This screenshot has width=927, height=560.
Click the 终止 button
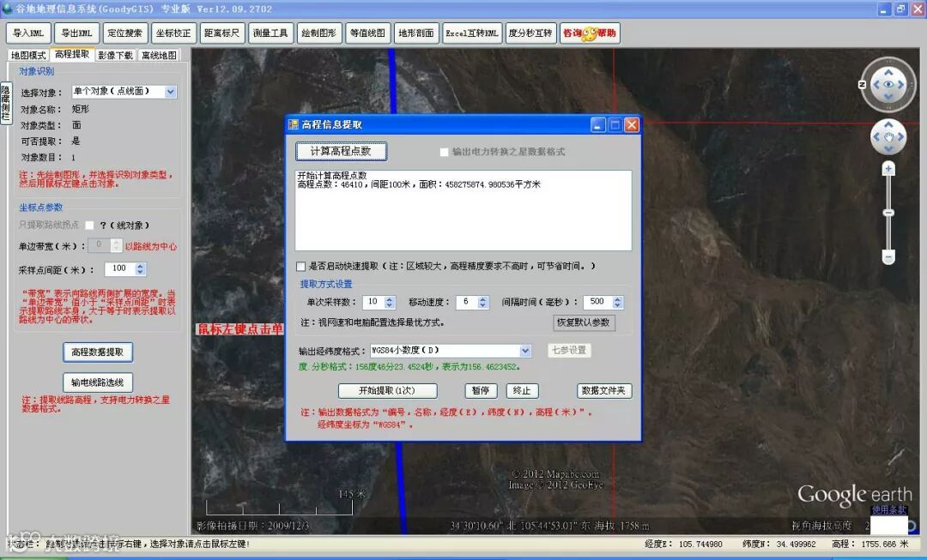point(522,390)
